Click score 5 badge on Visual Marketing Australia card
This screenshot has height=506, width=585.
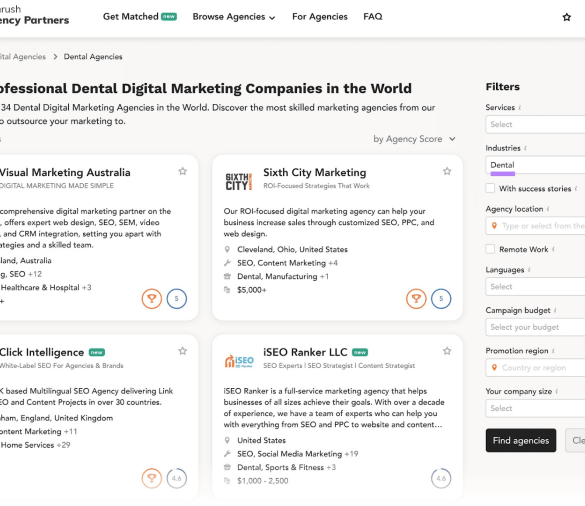click(x=176, y=299)
